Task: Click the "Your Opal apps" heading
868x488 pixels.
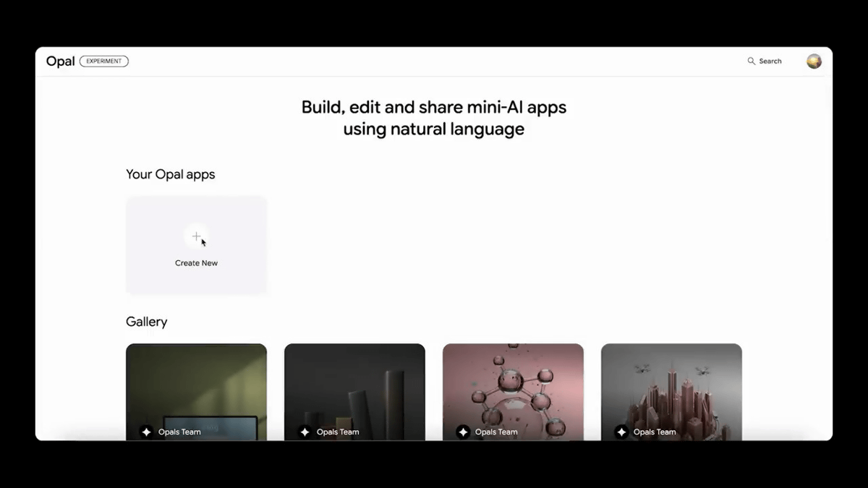Action: click(x=171, y=174)
